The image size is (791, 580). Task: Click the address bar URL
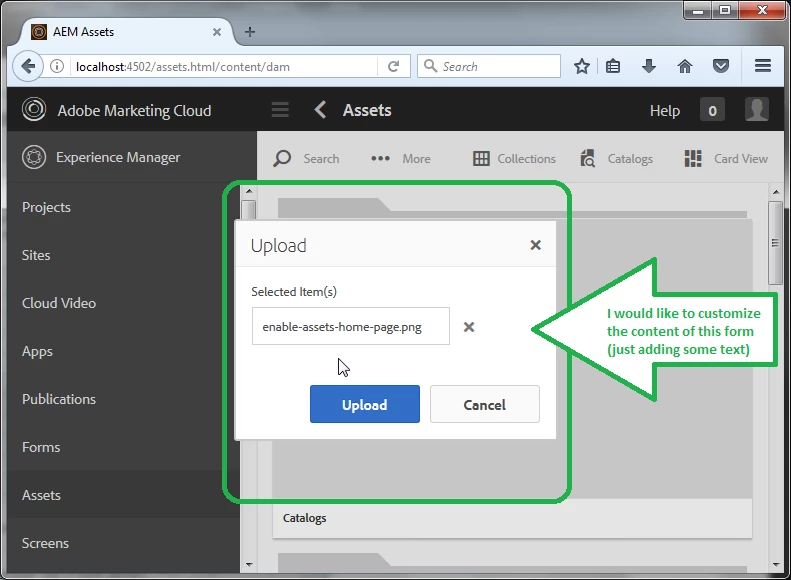pos(183,67)
